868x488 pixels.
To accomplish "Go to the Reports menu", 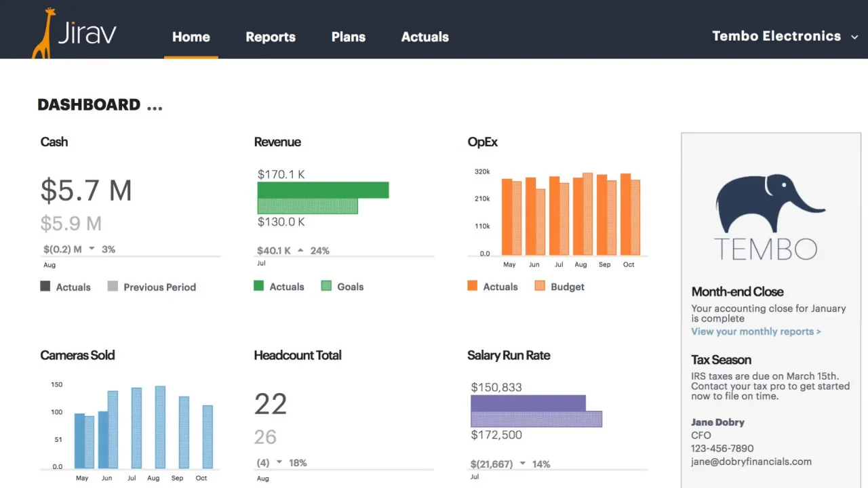I will tap(271, 37).
